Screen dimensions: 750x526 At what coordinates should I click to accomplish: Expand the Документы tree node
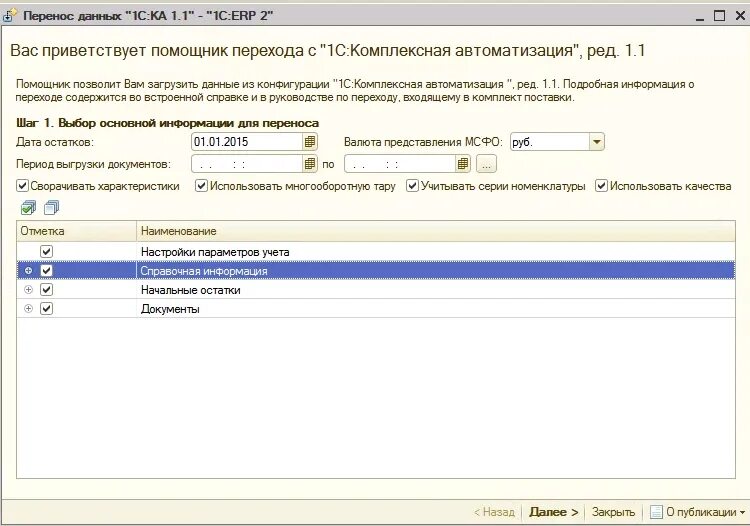point(29,309)
